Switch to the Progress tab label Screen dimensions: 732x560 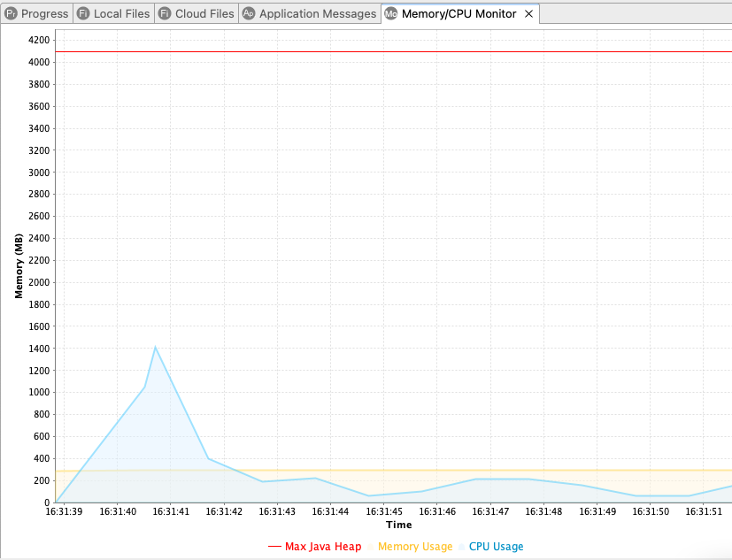[x=44, y=14]
